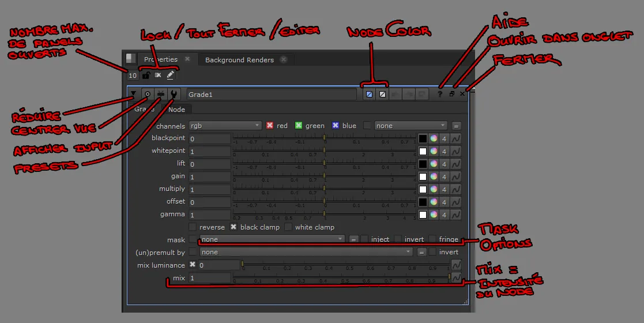This screenshot has width=644, height=323.
Task: Open color wheel for blackpoint
Action: coord(434,138)
